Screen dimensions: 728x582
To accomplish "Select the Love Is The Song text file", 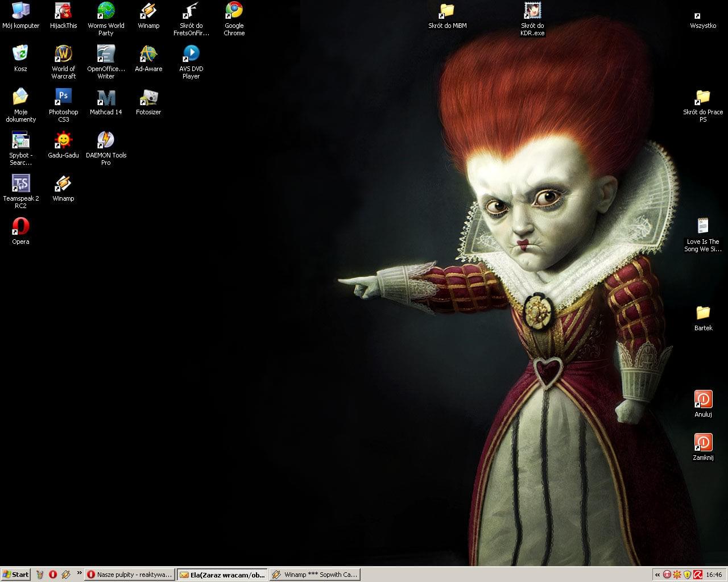I will (703, 235).
